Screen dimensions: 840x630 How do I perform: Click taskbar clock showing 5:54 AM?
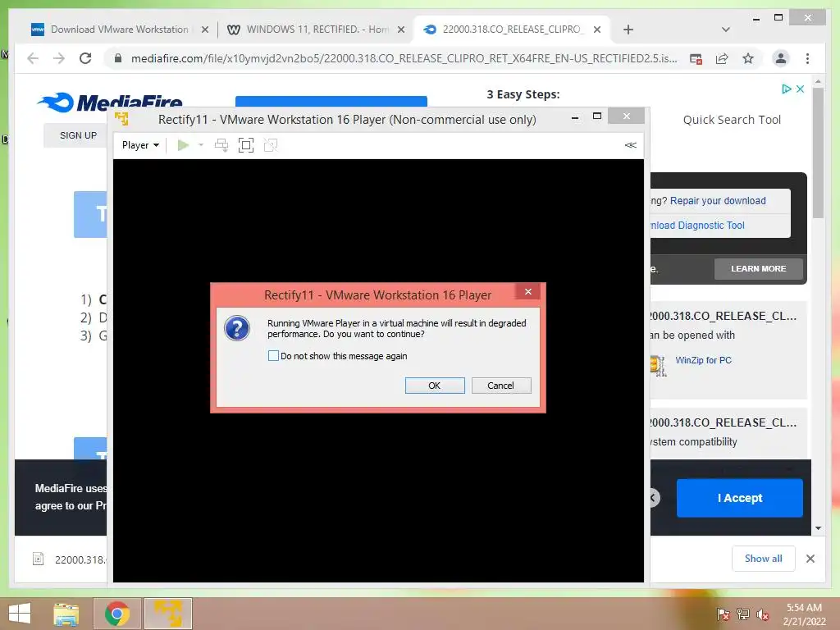point(804,614)
